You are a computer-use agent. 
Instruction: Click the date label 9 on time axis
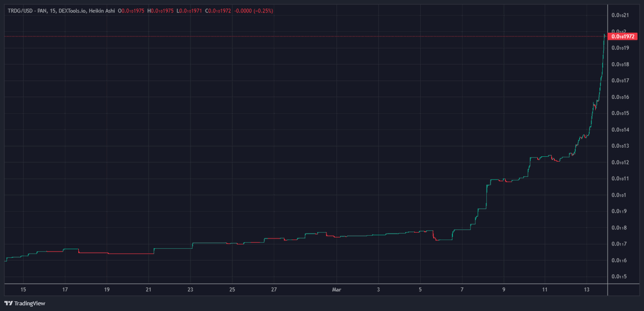(x=504, y=289)
